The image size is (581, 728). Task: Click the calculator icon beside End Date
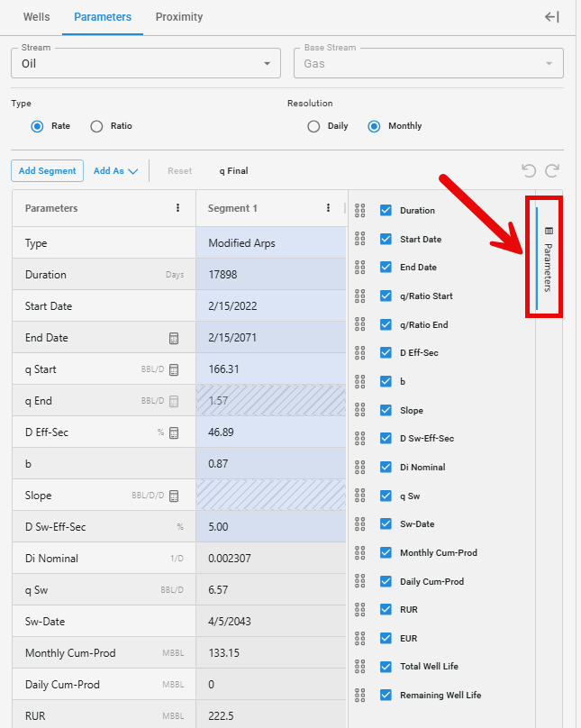174,338
